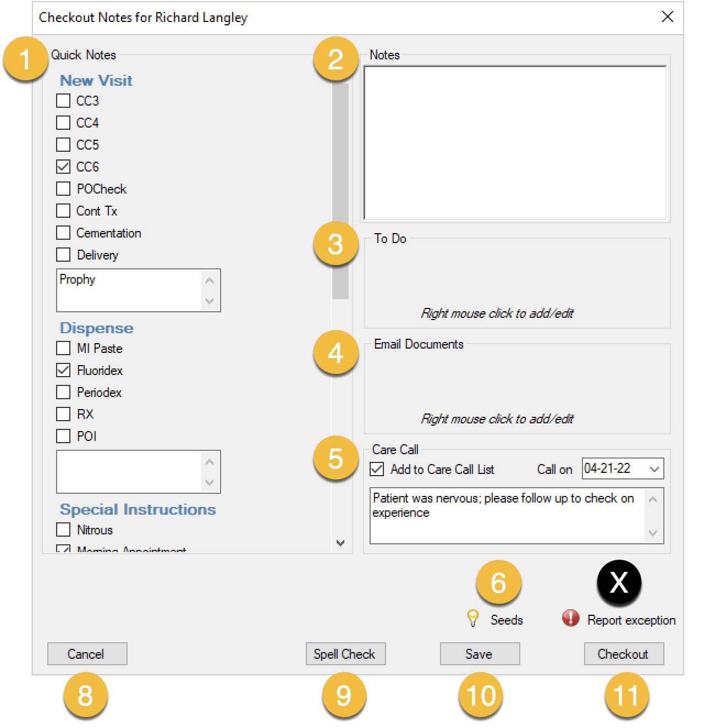Viewport: 715px width, 728px height.
Task: Uncheck the CC6 checkbox
Action: click(x=63, y=167)
